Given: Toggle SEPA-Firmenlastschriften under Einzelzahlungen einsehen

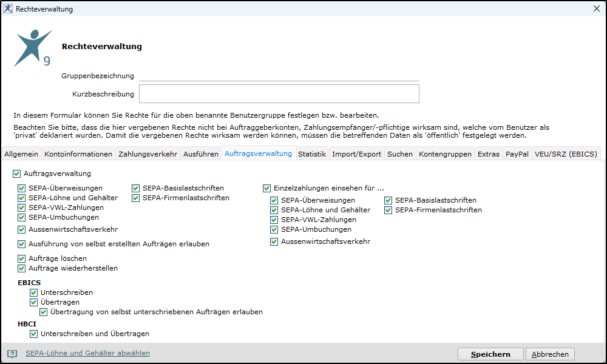Looking at the screenshot, I should pyautogui.click(x=388, y=210).
